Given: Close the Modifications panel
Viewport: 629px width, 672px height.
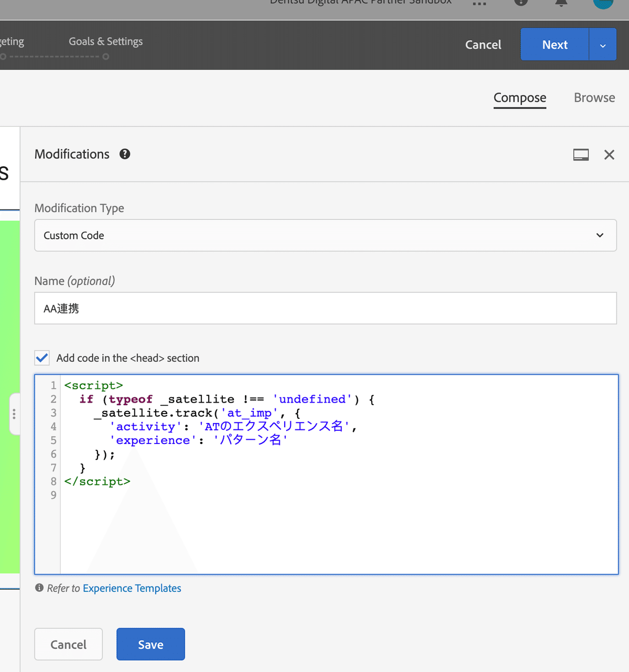Looking at the screenshot, I should pyautogui.click(x=609, y=155).
